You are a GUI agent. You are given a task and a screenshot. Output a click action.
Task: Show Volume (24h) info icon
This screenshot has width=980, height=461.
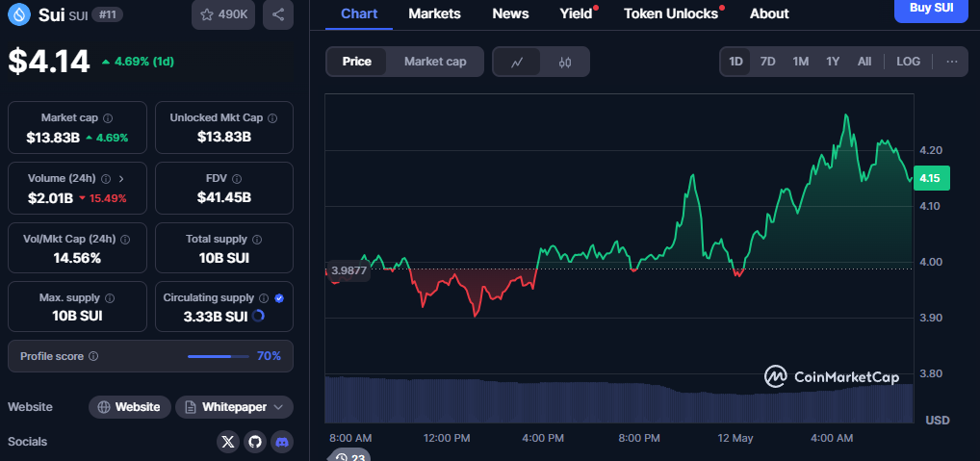coord(106,179)
